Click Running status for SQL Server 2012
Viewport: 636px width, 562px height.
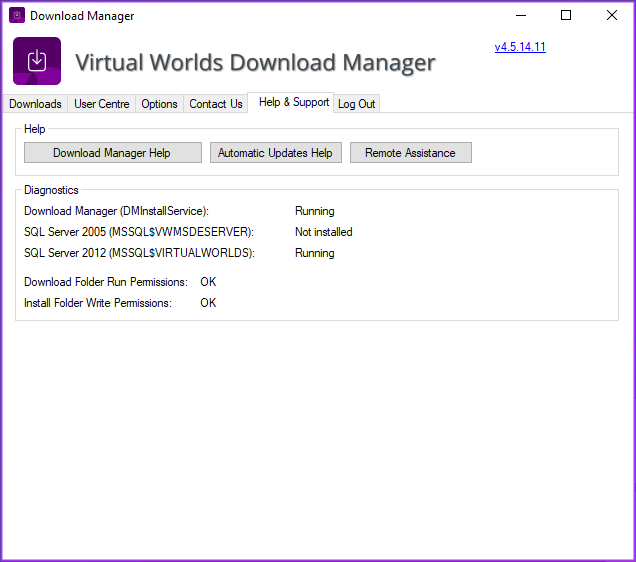(x=315, y=253)
